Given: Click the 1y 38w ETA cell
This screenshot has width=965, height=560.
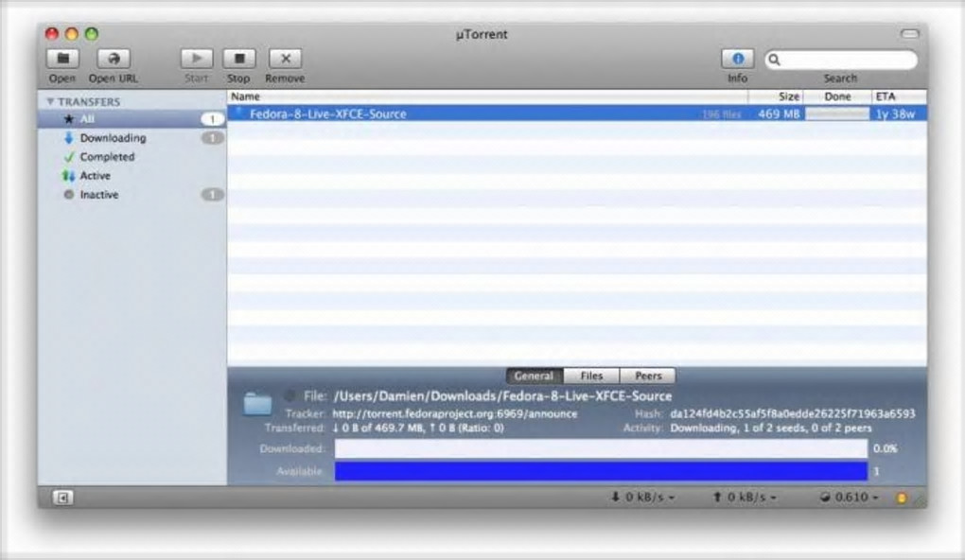Looking at the screenshot, I should tap(895, 114).
